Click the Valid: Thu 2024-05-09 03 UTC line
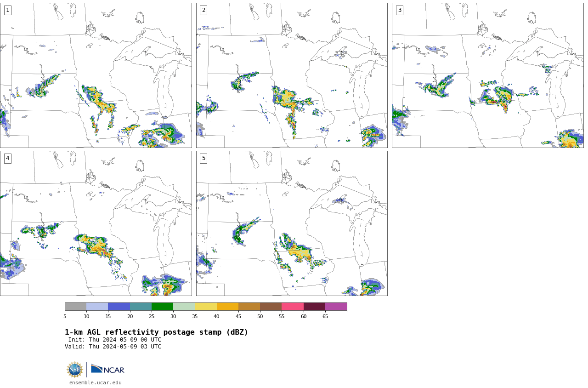 point(113,347)
